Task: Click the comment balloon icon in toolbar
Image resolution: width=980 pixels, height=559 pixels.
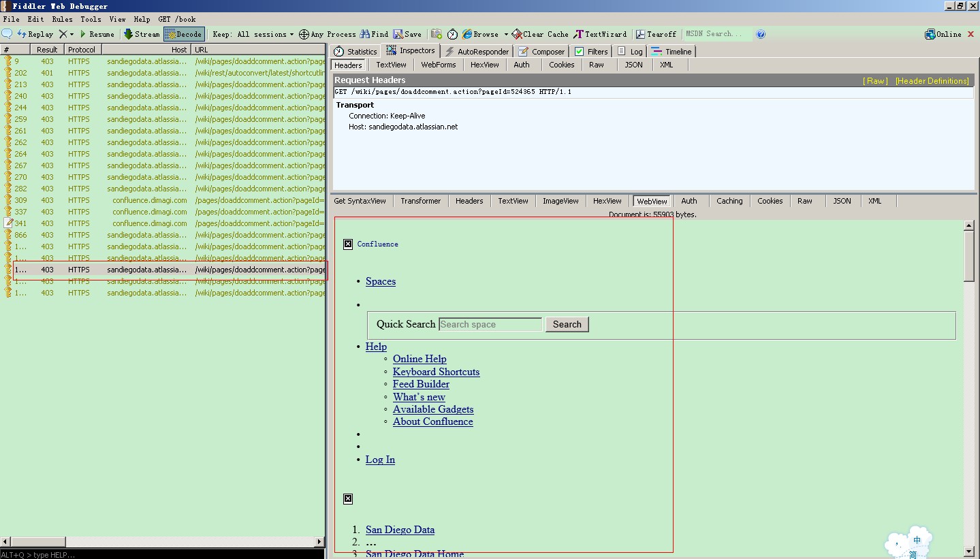Action: point(7,34)
